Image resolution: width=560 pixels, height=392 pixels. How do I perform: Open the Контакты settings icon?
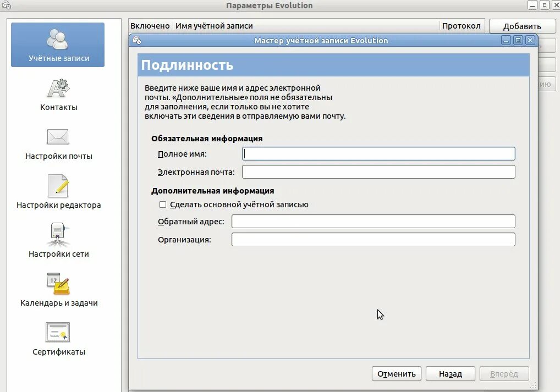click(58, 89)
